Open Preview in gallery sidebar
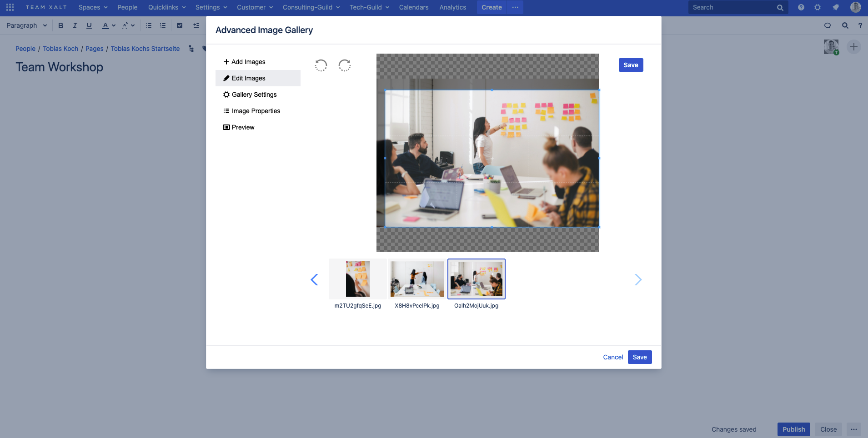The height and width of the screenshot is (438, 868). click(x=258, y=127)
